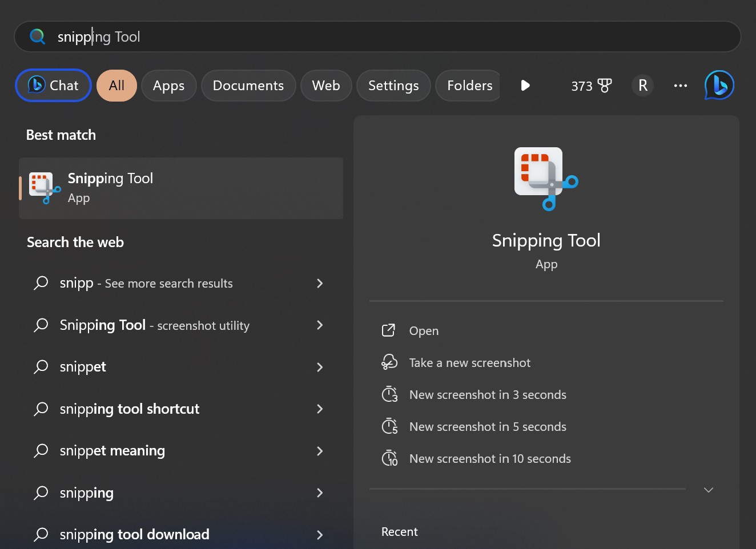Enable the Apps search filter
This screenshot has width=756, height=549.
coord(168,85)
